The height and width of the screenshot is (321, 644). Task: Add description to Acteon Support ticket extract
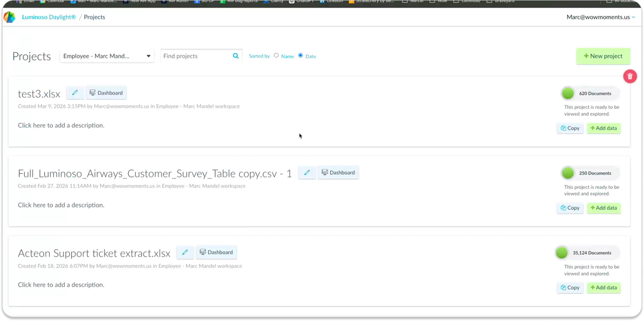tap(61, 285)
